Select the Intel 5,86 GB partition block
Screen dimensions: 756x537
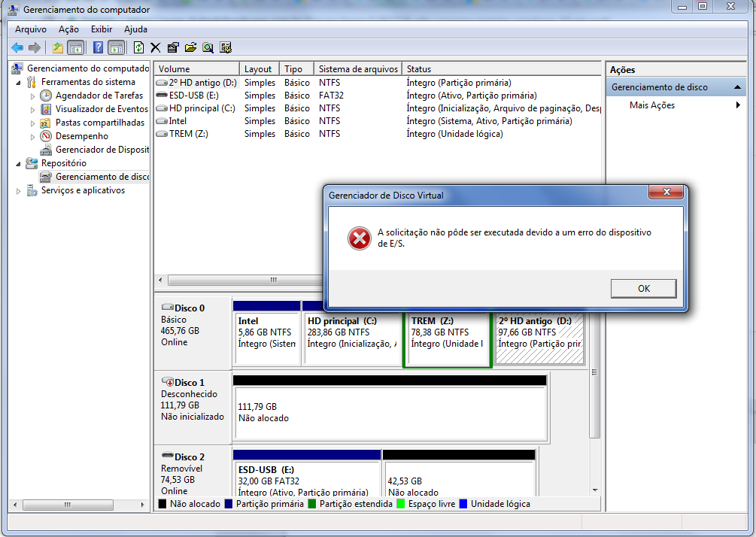click(266, 338)
